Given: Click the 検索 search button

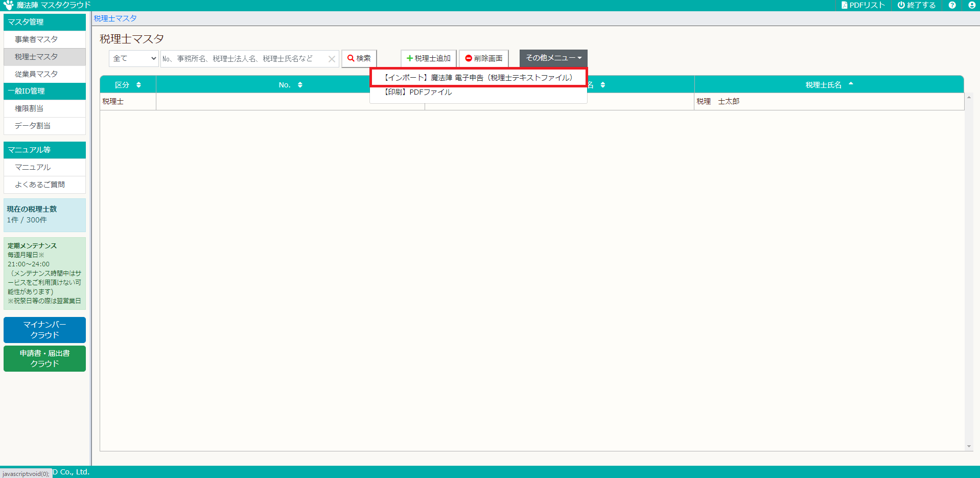Looking at the screenshot, I should [x=359, y=58].
